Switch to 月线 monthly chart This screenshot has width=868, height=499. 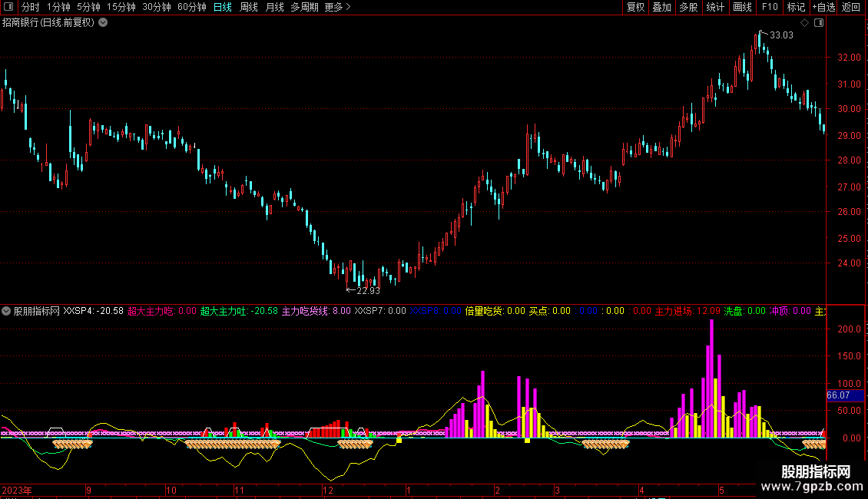274,8
